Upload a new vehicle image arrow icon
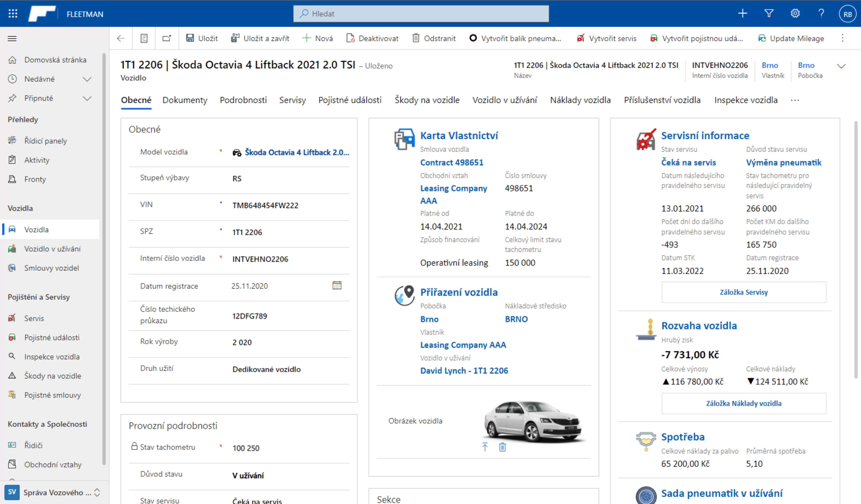 485,447
